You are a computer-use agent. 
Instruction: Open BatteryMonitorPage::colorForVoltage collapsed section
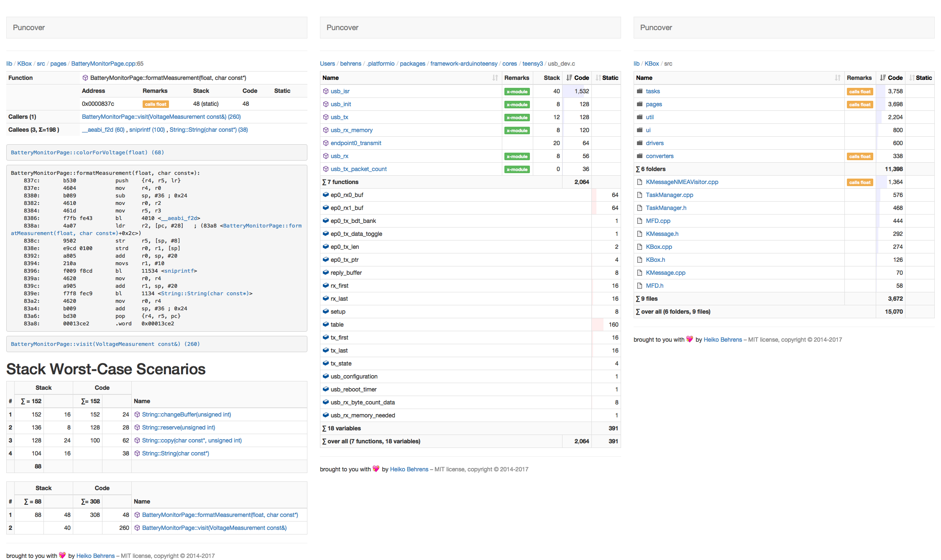(87, 153)
